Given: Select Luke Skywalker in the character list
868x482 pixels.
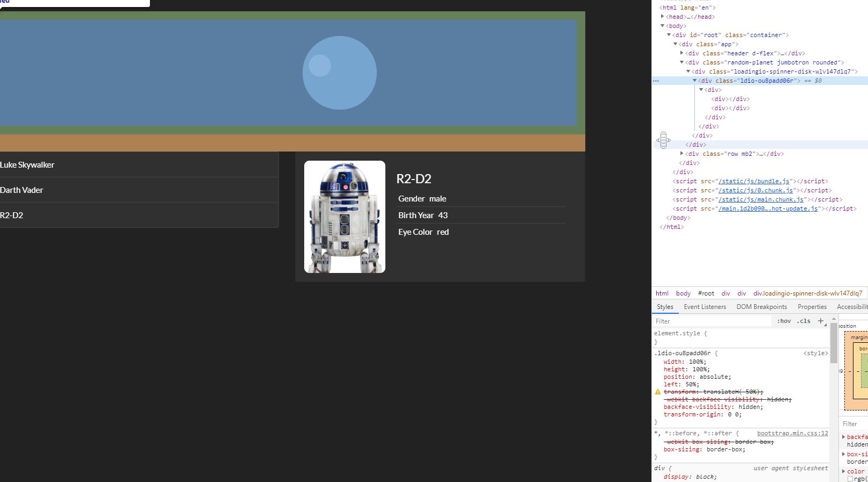Looking at the screenshot, I should (139, 165).
